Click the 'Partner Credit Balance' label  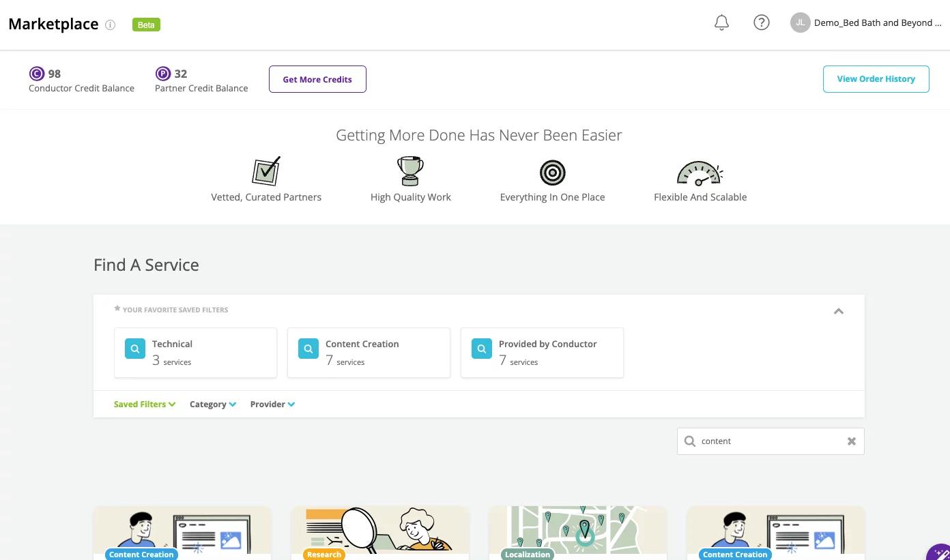201,88
